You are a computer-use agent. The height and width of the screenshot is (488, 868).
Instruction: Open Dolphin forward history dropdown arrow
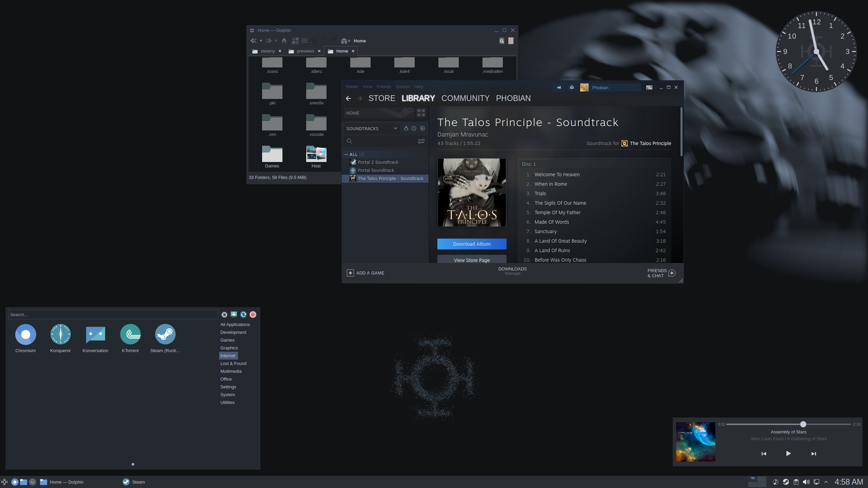pos(276,41)
